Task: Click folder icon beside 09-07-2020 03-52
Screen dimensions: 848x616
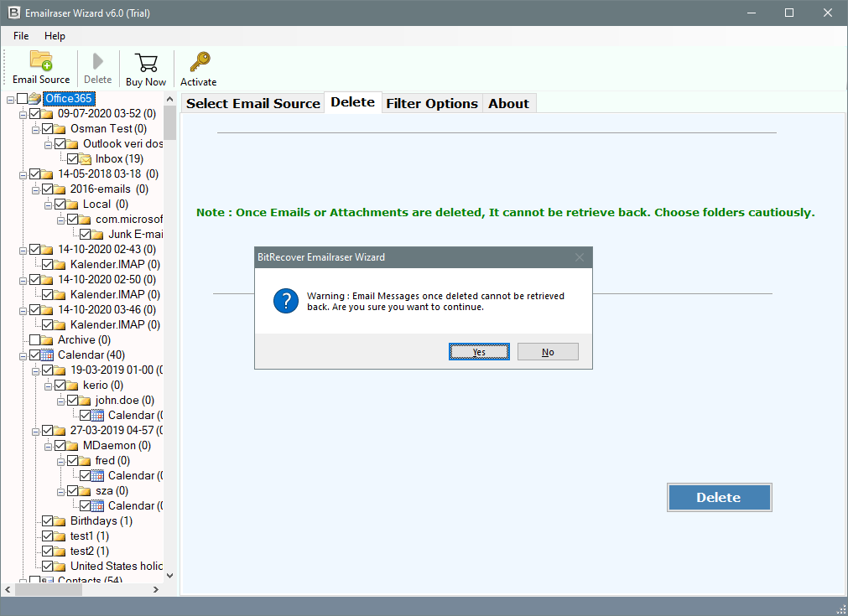Action: 48,113
